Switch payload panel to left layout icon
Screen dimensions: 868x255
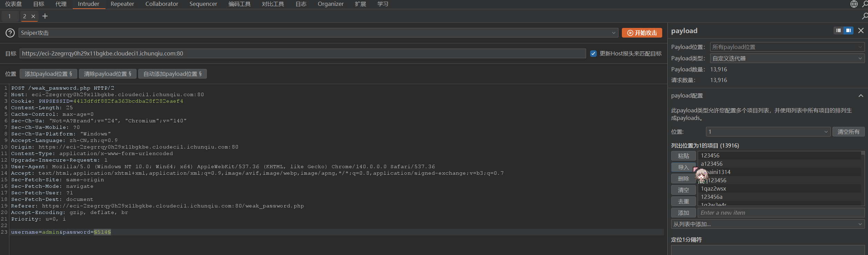[838, 31]
